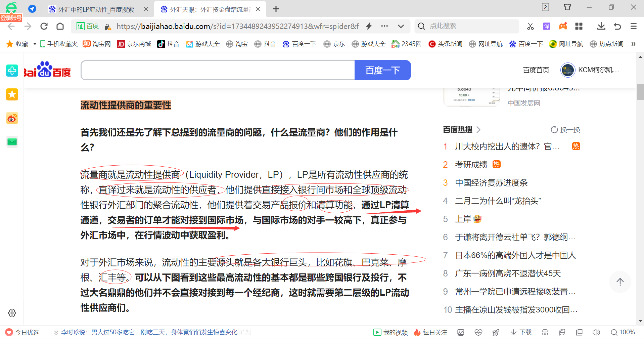Expand the address bar dropdown chevron
Viewport: 644px width, 339px height.
401,26
